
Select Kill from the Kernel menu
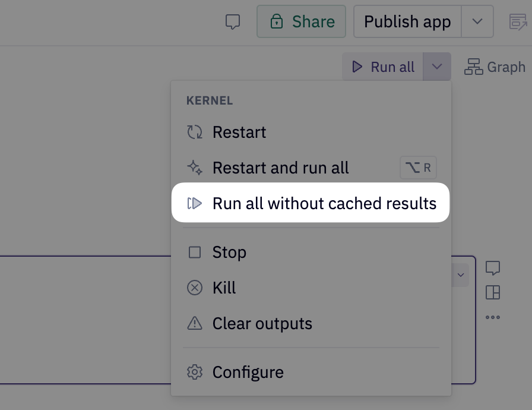coord(224,288)
